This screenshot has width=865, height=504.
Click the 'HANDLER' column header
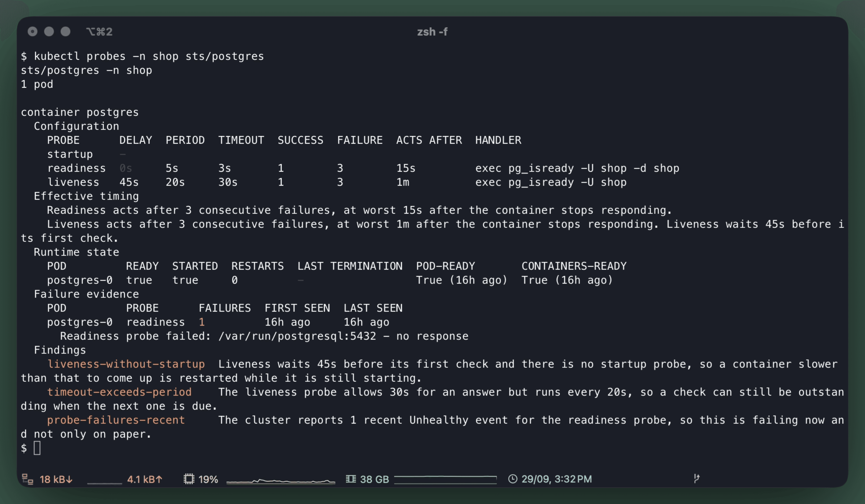[x=498, y=140]
